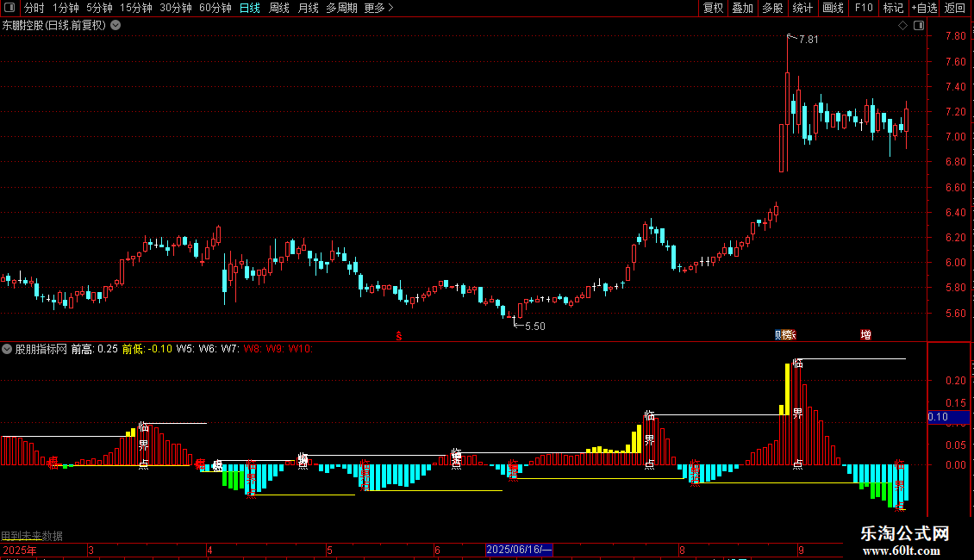Click the 7.81 high price label
Viewport: 974px width, 560px height.
click(809, 40)
